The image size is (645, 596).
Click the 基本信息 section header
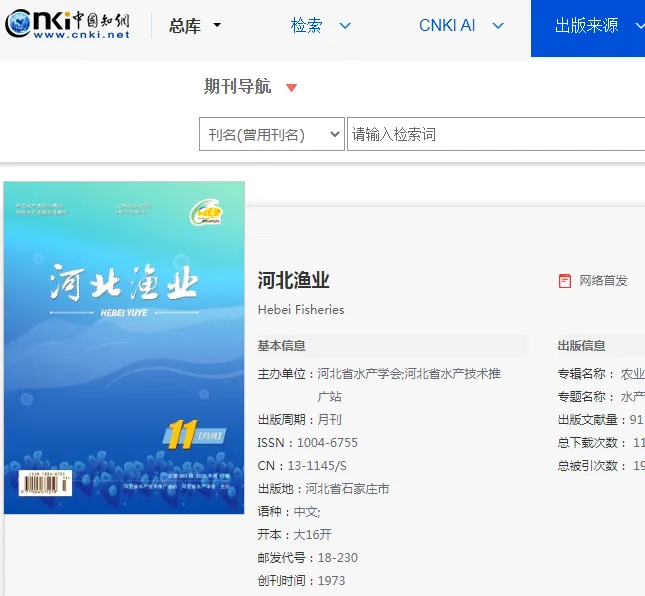click(x=281, y=346)
